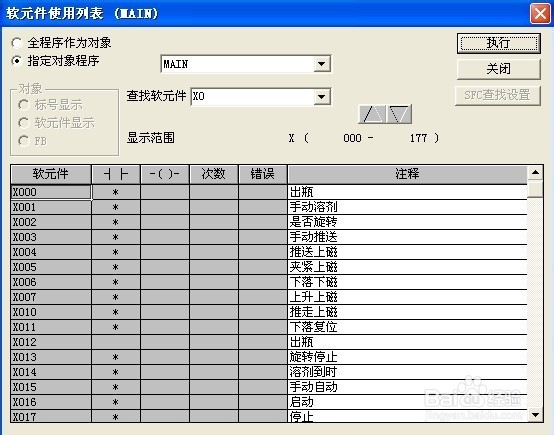Viewport: 554px width, 435px height.
Task: Expand the 查找软元件 dropdown arrow
Action: click(322, 96)
